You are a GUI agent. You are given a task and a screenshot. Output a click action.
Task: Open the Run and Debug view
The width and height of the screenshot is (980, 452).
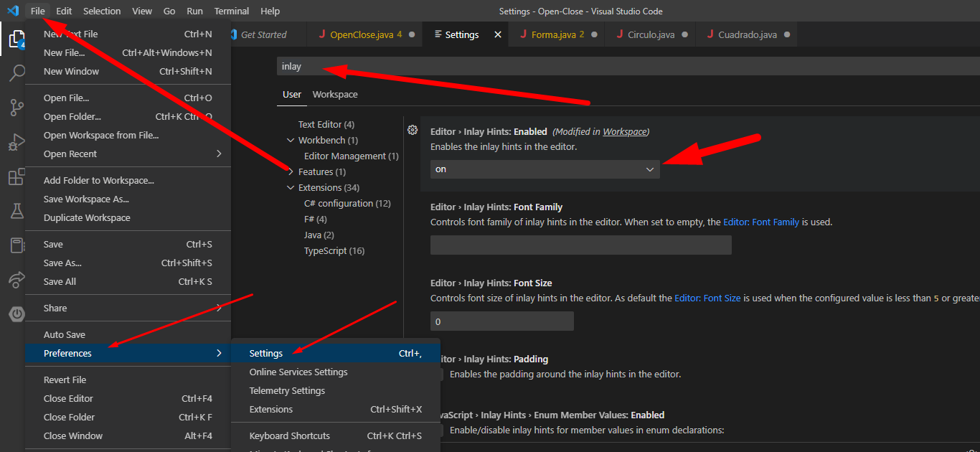pos(16,142)
